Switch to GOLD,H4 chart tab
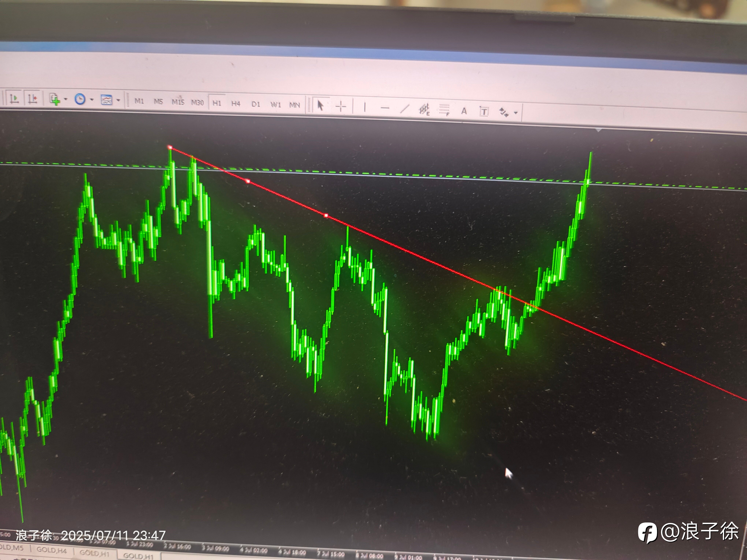The height and width of the screenshot is (560, 747). [x=51, y=550]
